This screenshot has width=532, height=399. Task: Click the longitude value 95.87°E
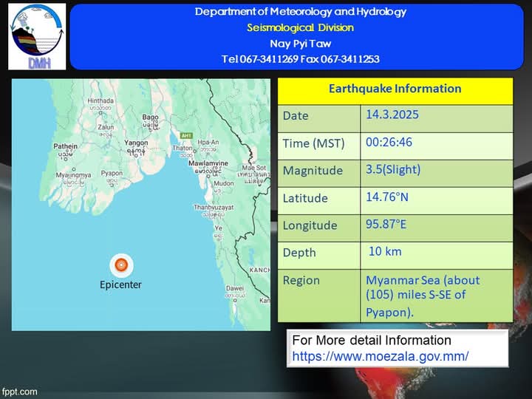pyautogui.click(x=387, y=224)
